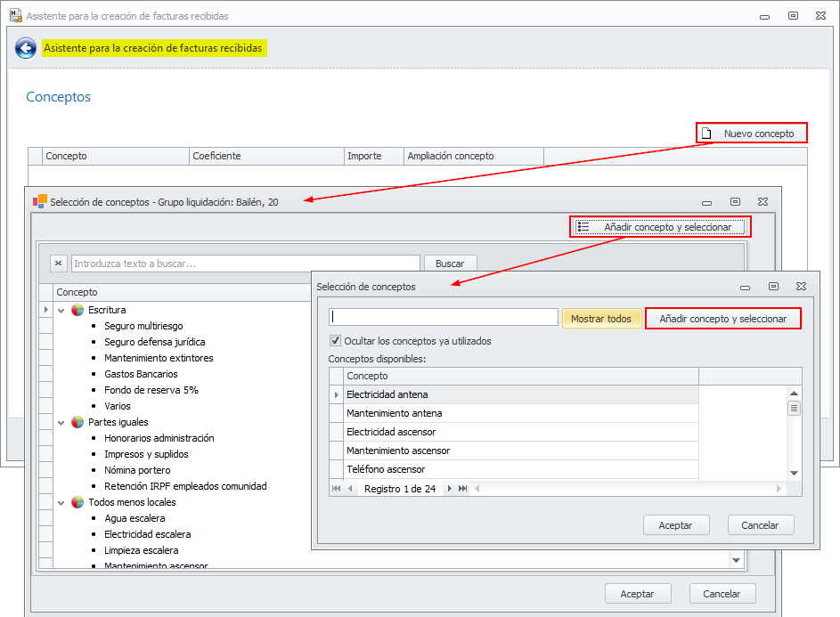Go to next record navigator arrow
The height and width of the screenshot is (617, 840).
(450, 489)
